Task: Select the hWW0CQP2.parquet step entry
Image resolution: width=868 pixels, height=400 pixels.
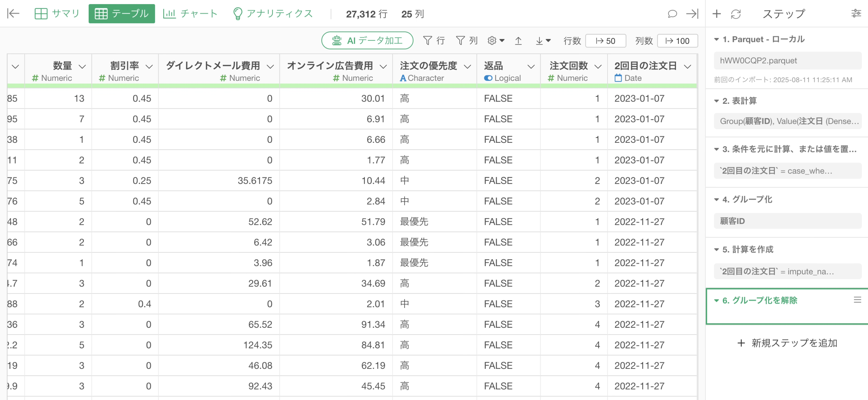Action: pyautogui.click(x=788, y=60)
